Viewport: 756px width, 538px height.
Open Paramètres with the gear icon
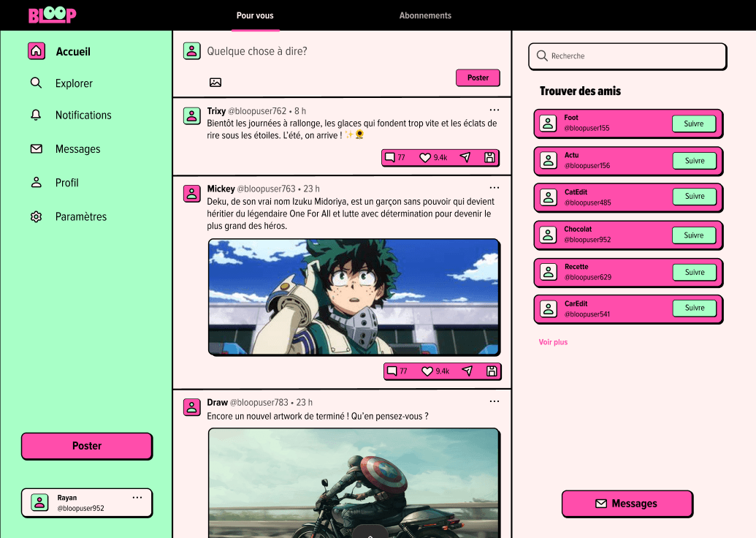pyautogui.click(x=36, y=216)
